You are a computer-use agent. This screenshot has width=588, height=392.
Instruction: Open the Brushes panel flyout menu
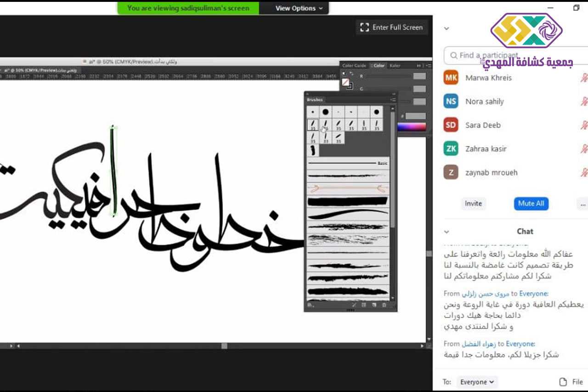tap(393, 100)
